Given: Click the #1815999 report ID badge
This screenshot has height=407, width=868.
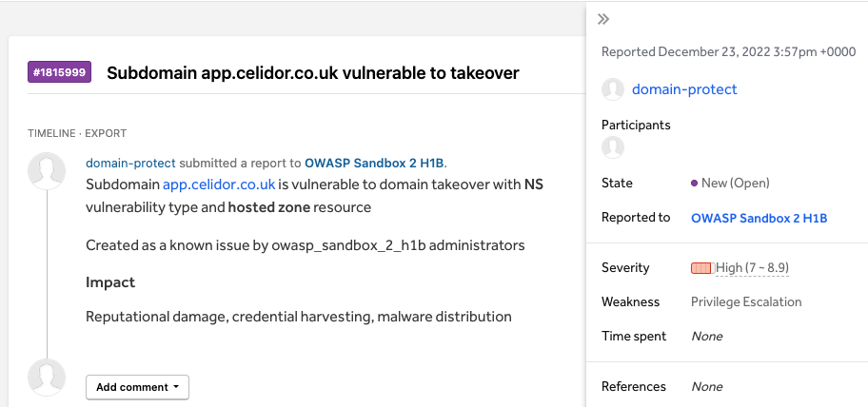Looking at the screenshot, I should click(59, 72).
